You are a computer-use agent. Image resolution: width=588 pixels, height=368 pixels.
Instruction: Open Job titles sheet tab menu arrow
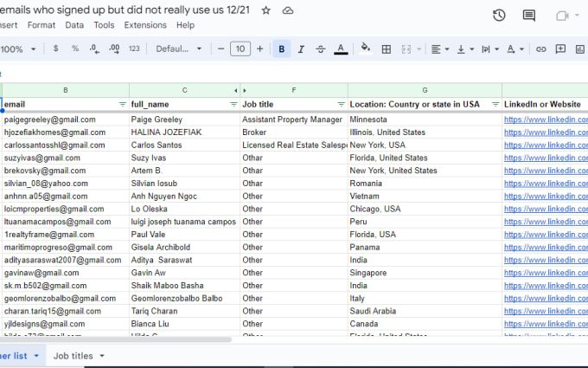102,356
